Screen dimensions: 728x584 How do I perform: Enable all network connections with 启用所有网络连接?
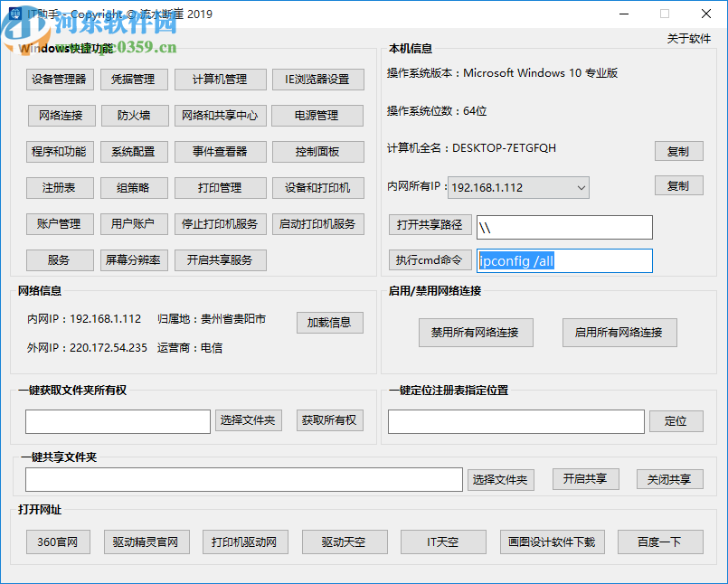coord(619,333)
